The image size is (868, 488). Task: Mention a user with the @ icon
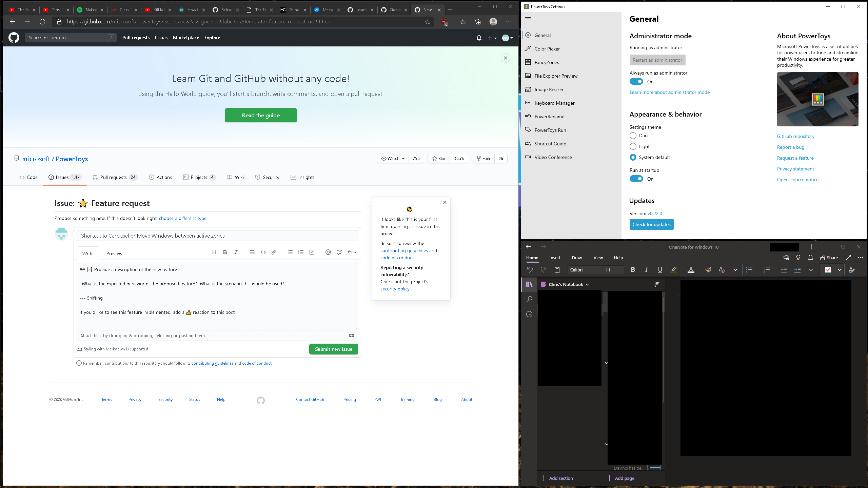tap(328, 252)
